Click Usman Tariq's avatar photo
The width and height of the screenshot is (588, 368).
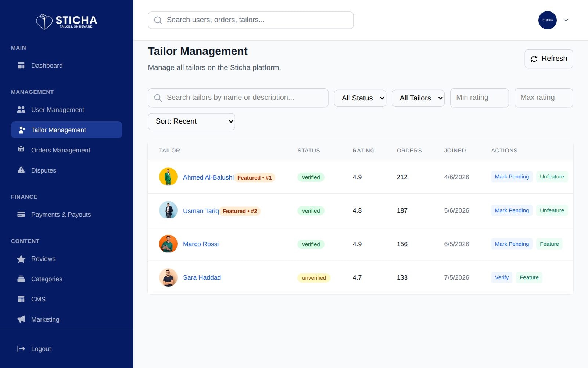168,210
